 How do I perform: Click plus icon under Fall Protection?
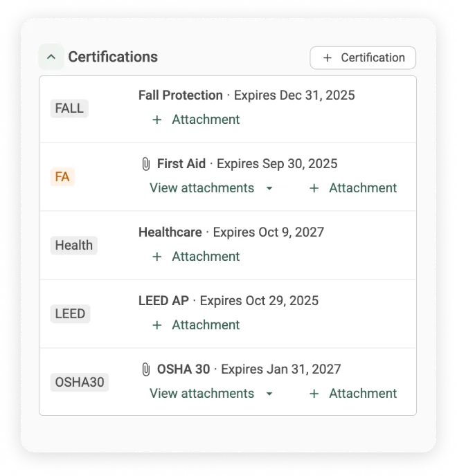156,120
